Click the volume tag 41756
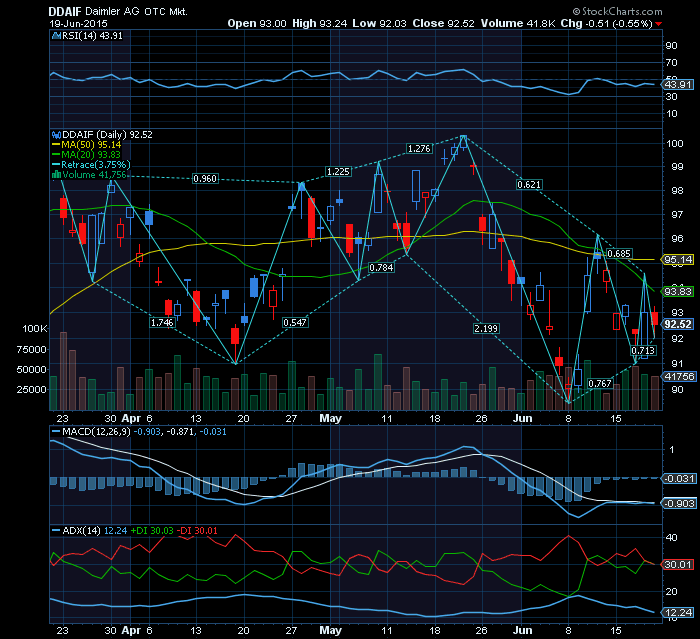 coord(679,376)
